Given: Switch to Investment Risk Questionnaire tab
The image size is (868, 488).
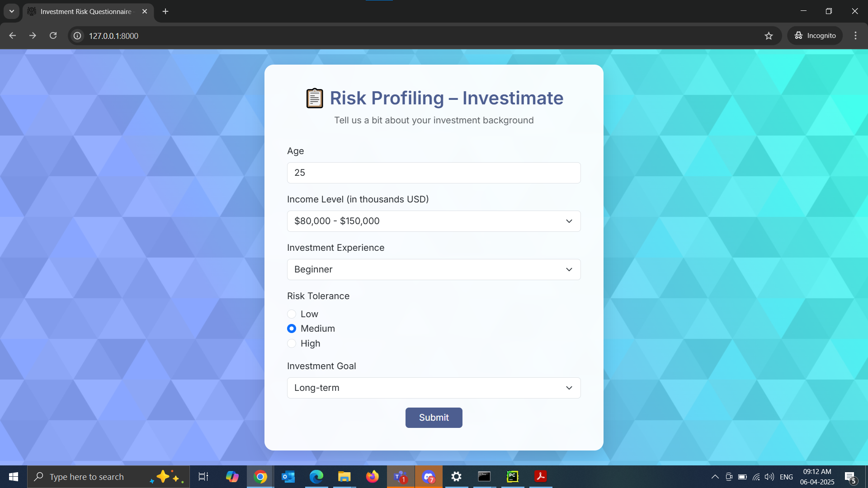Looking at the screenshot, I should click(86, 11).
